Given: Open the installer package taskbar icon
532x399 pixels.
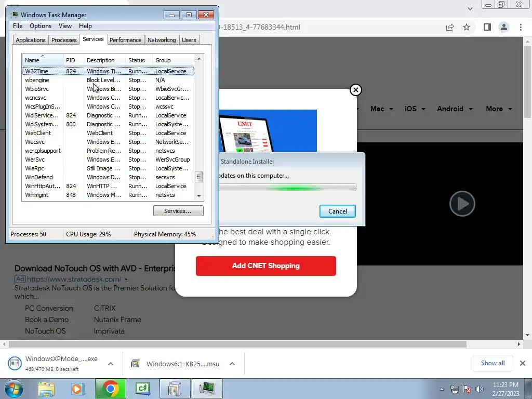Looking at the screenshot, I should [x=175, y=389].
